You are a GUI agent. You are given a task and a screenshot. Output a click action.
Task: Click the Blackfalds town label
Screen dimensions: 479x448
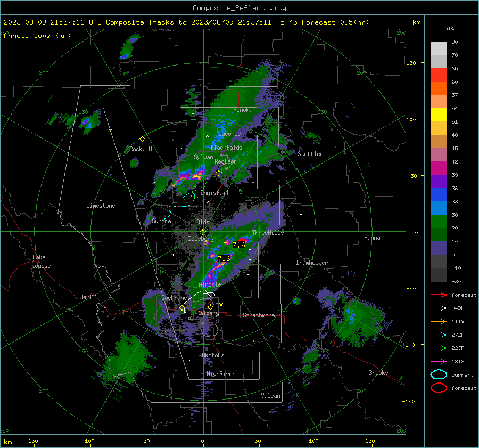click(226, 148)
